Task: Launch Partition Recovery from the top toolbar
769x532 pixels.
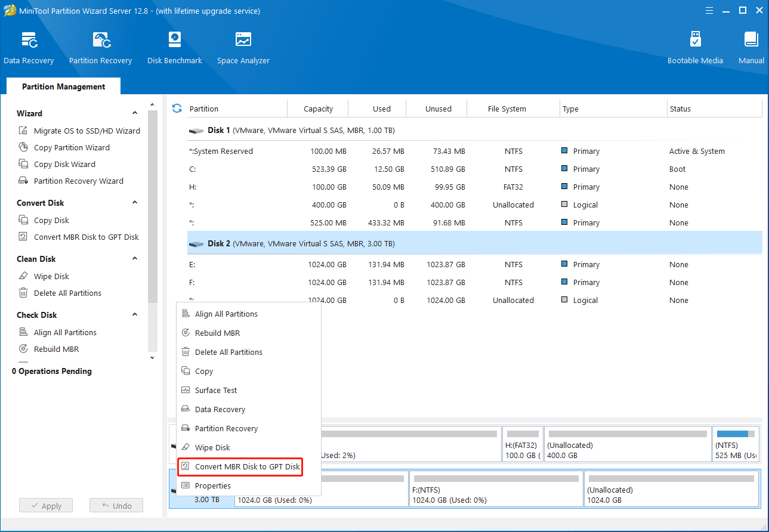Action: [100, 48]
